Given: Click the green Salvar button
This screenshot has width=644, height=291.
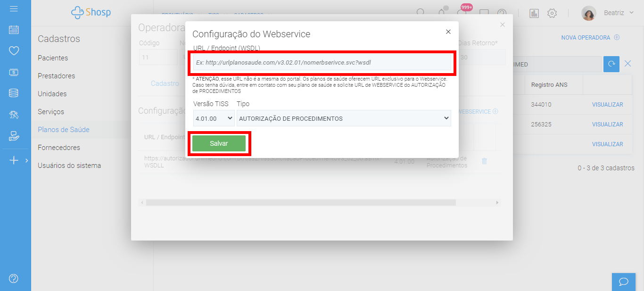Looking at the screenshot, I should [219, 143].
